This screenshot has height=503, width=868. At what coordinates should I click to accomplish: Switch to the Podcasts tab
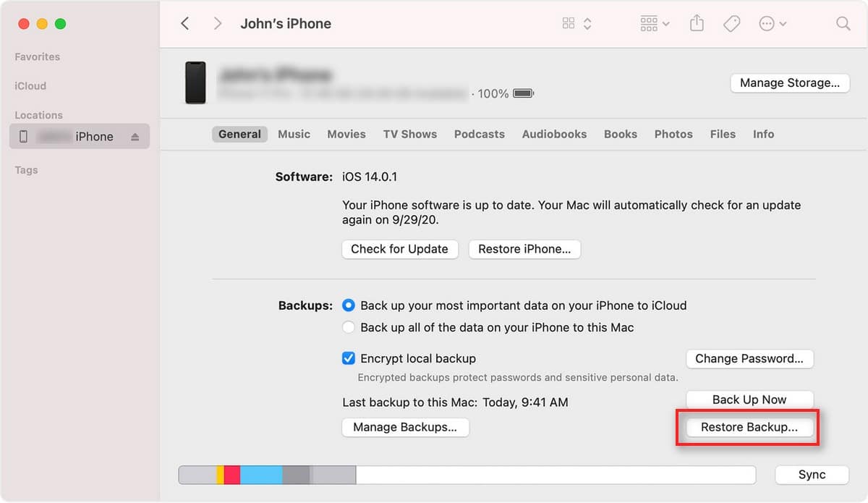pyautogui.click(x=480, y=134)
